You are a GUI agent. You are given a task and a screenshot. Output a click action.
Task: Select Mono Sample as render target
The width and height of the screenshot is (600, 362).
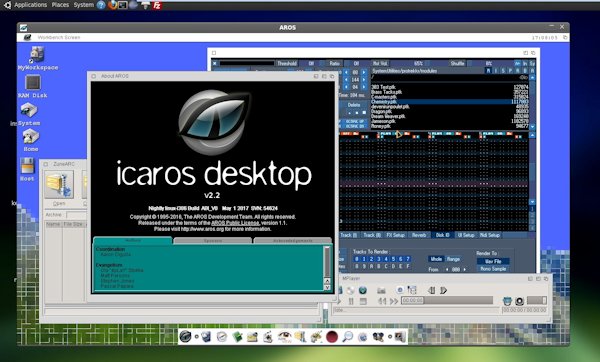493,269
